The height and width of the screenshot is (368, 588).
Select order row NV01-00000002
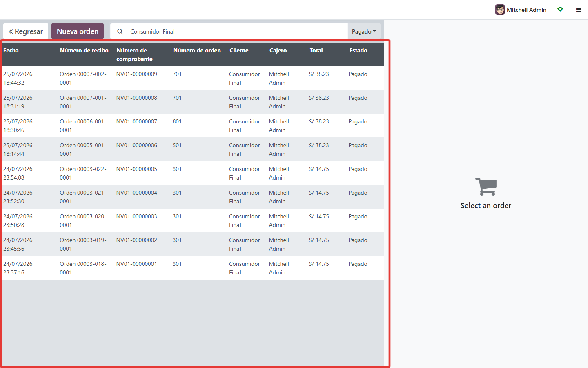coord(193,244)
